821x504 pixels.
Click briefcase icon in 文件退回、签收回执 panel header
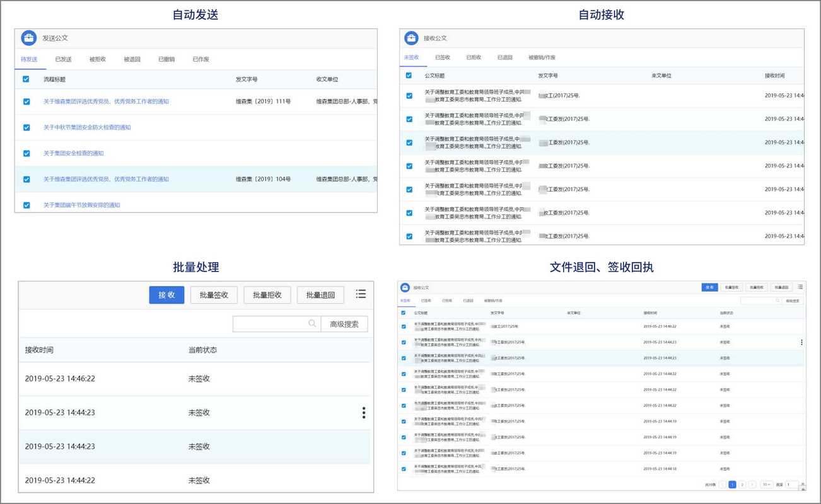(x=405, y=287)
